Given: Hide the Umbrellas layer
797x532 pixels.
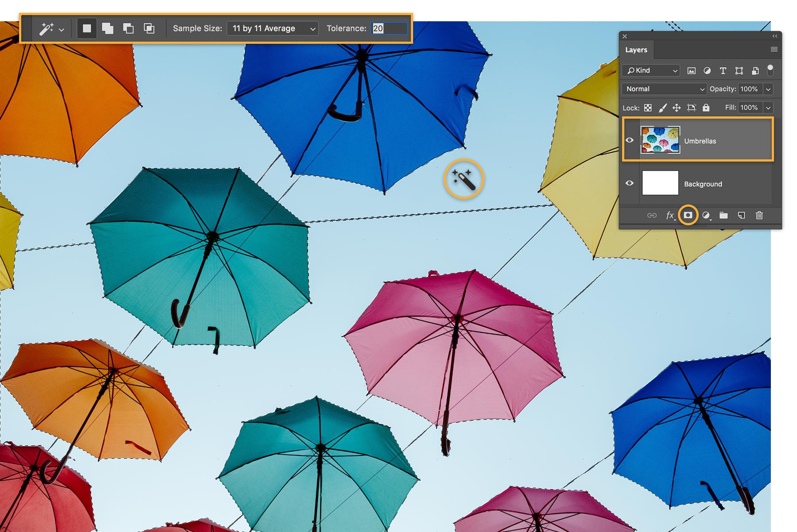Looking at the screenshot, I should point(630,140).
